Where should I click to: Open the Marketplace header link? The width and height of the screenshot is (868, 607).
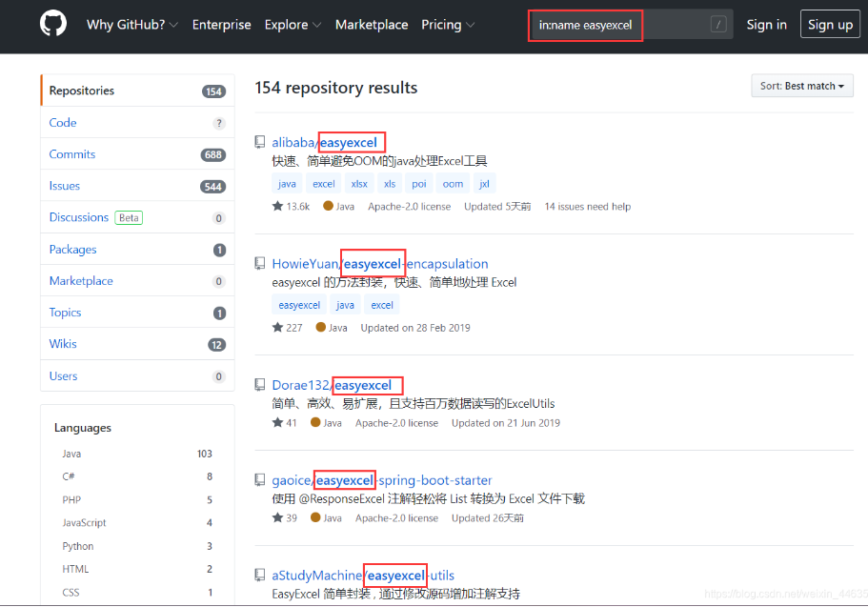coord(372,25)
